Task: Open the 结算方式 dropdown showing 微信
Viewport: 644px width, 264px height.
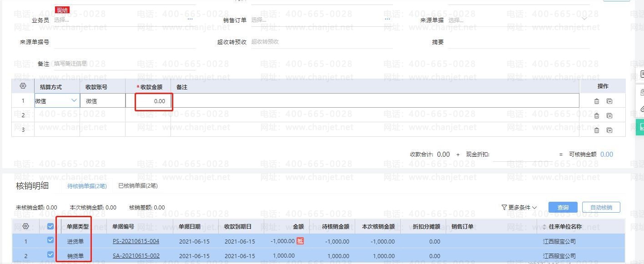Action: point(74,101)
